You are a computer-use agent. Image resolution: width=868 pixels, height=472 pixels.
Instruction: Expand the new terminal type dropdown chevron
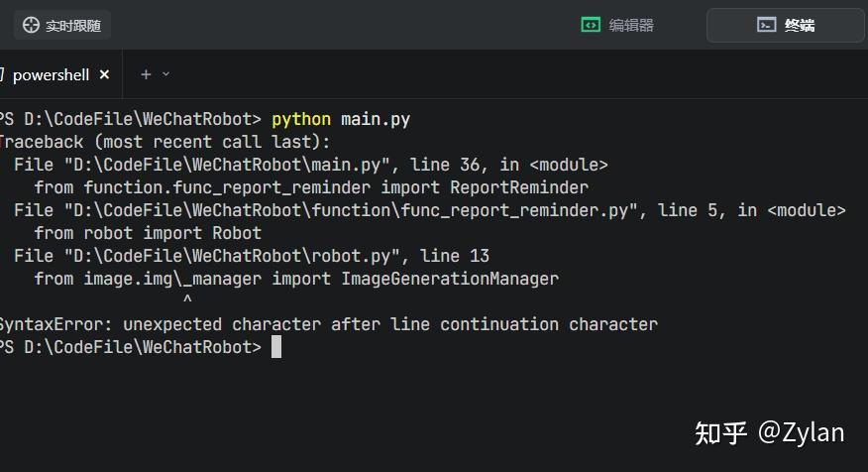tap(165, 74)
